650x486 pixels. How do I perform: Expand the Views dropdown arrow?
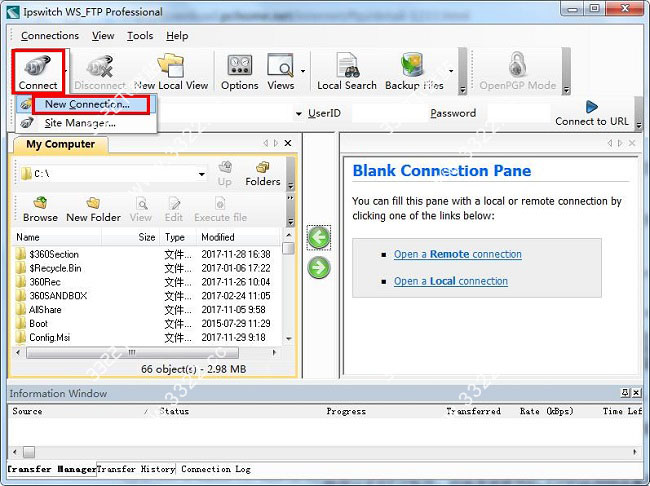[303, 71]
